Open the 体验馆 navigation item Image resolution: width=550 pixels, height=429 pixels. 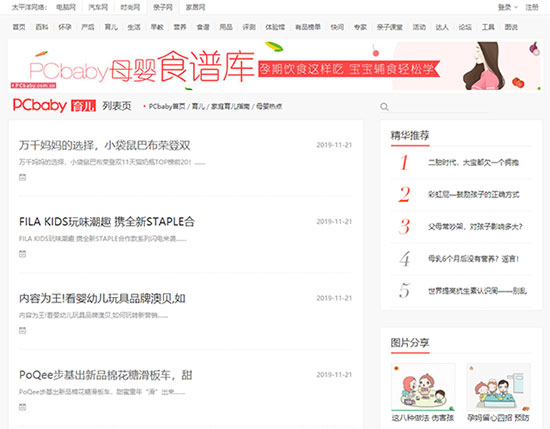275,27
